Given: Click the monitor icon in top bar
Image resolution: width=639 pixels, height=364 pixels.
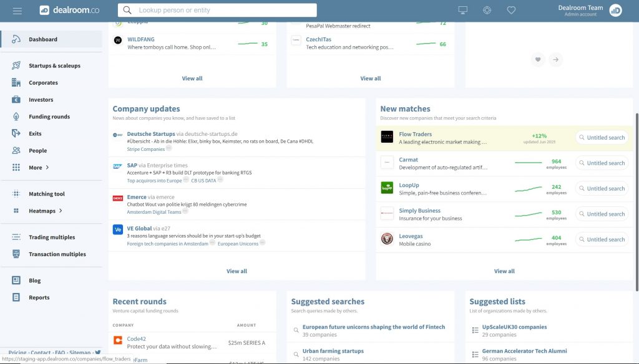Looking at the screenshot, I should [x=462, y=11].
